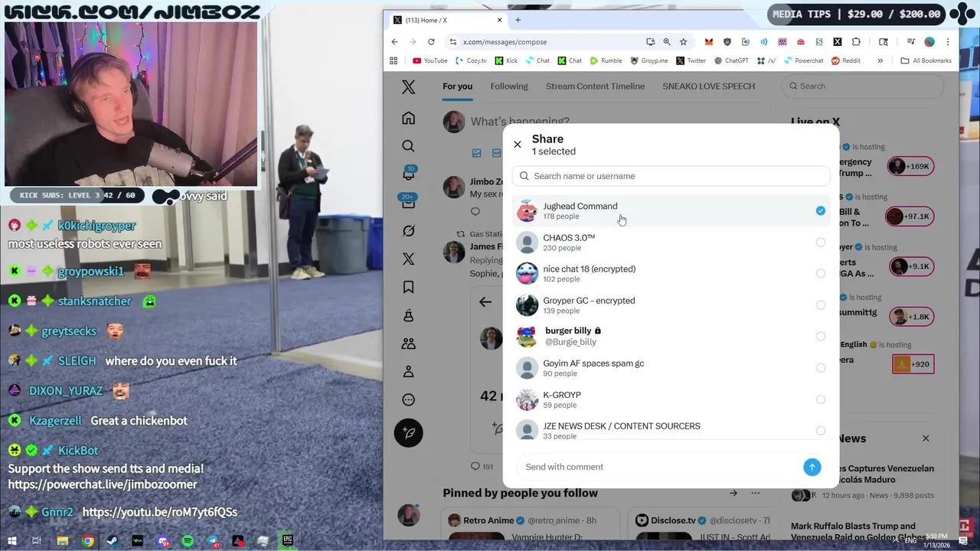Switch to Following tab
The image size is (980, 551).
(x=509, y=86)
